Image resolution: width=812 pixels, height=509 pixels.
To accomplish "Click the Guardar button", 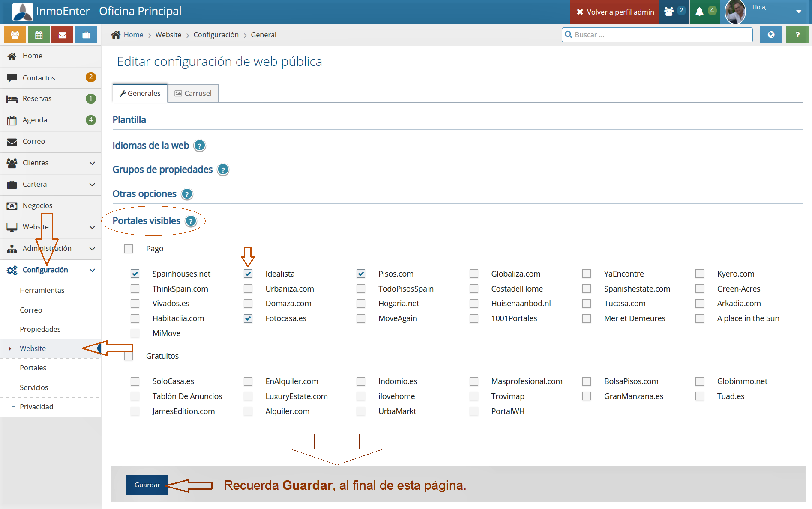I will coord(147,485).
